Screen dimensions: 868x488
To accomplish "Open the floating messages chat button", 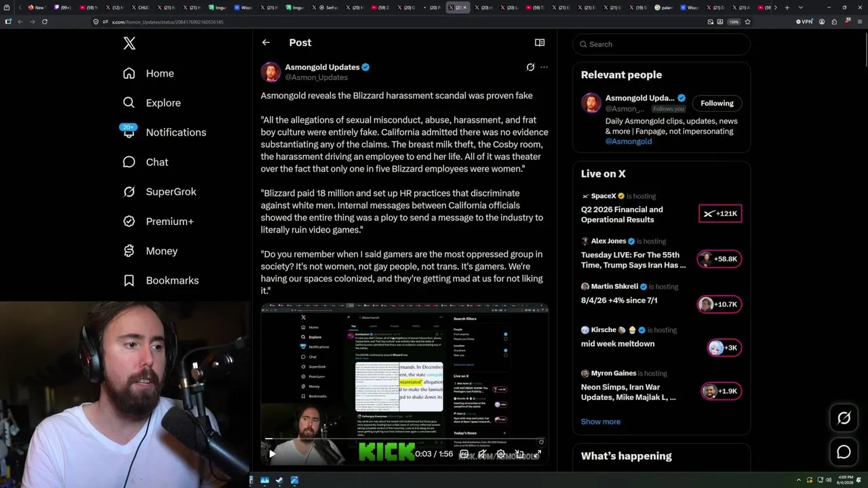I will [x=844, y=452].
